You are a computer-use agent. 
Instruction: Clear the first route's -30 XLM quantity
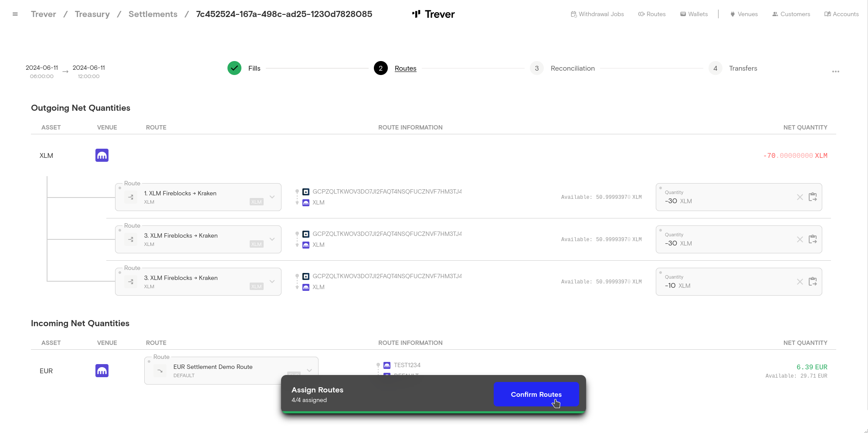pyautogui.click(x=800, y=197)
